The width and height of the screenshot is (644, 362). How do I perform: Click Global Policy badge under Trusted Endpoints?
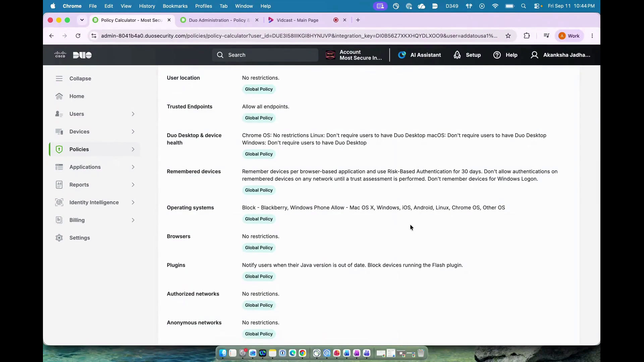point(259,118)
